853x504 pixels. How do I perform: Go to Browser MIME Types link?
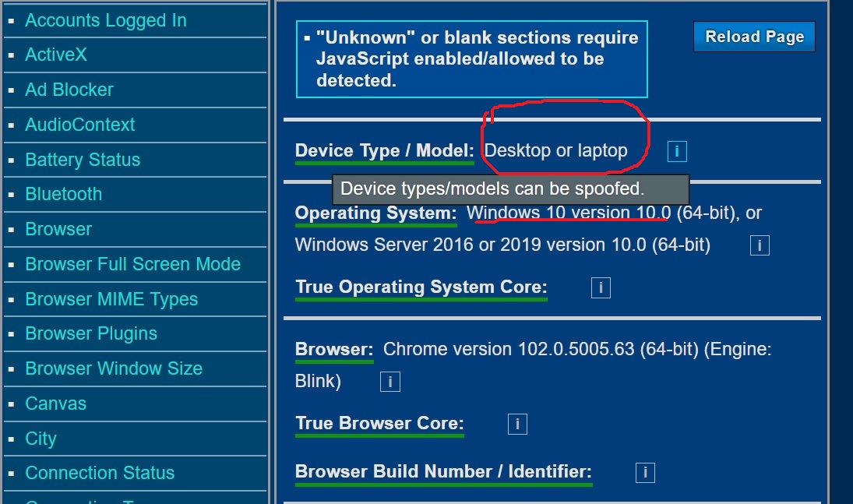click(x=111, y=299)
